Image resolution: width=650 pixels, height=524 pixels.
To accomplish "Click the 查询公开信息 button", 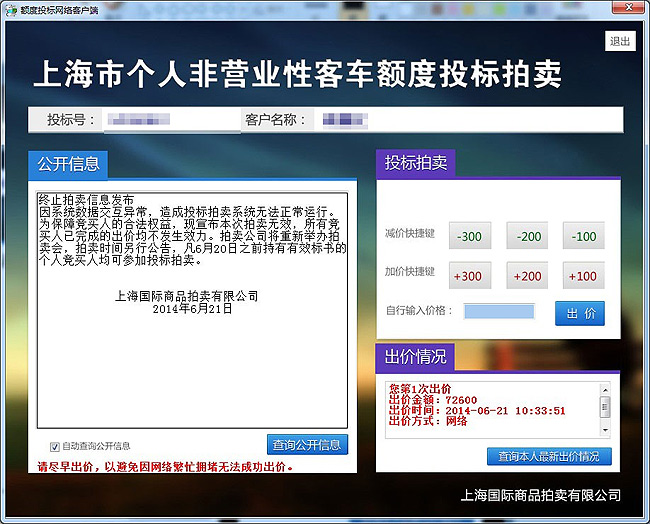I will click(307, 445).
